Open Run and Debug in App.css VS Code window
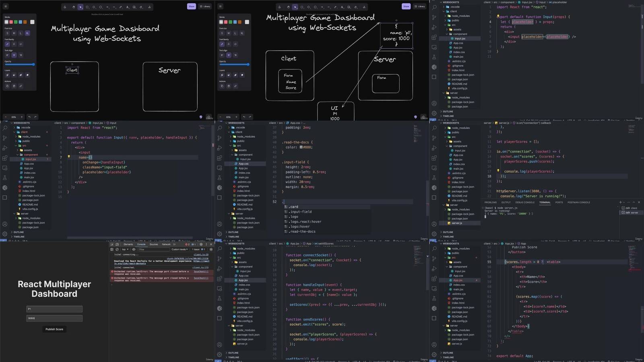 click(x=219, y=148)
